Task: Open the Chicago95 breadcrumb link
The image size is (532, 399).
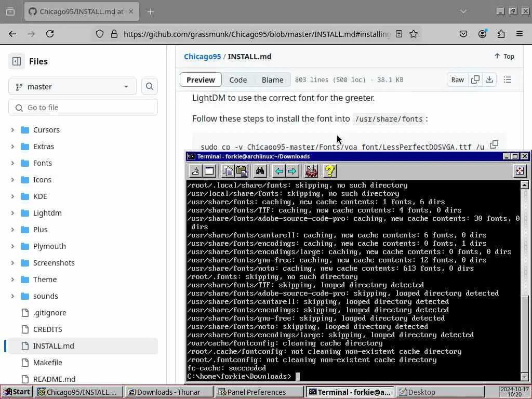Action: 202,57
